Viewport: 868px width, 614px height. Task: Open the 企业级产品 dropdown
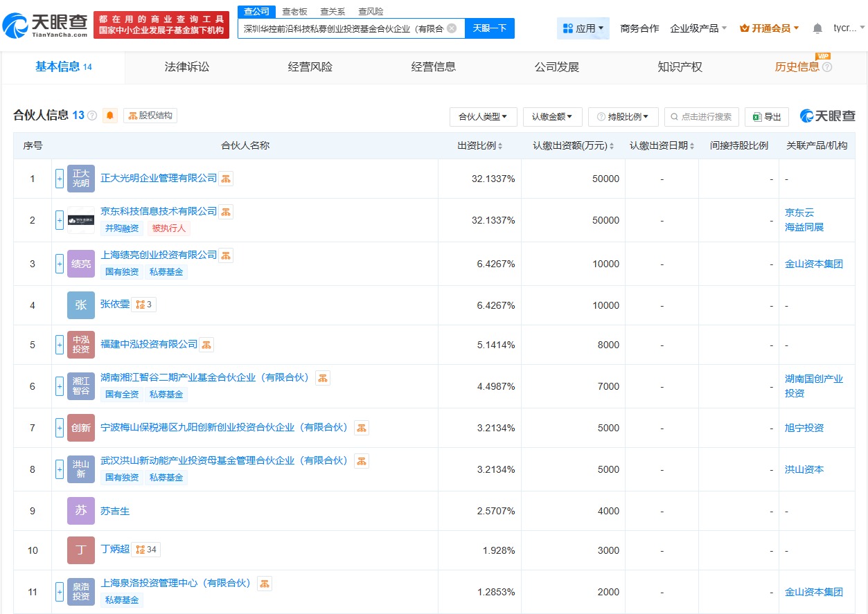[698, 28]
